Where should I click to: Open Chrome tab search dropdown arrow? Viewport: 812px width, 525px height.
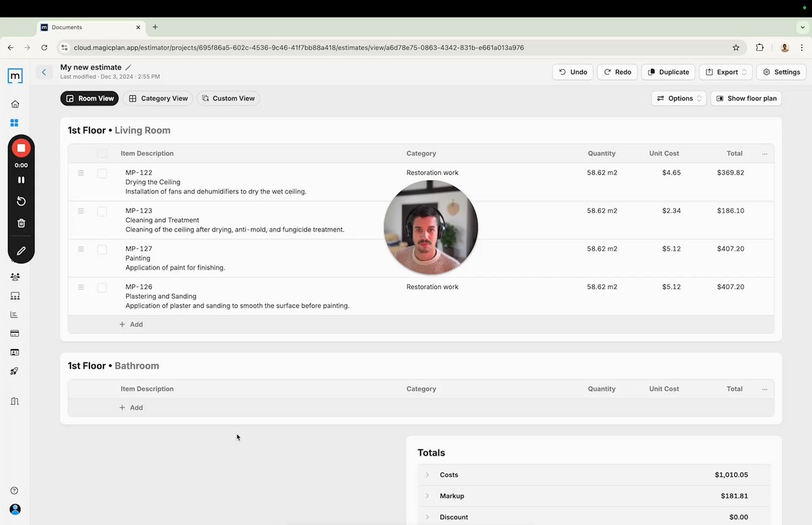[x=802, y=27]
